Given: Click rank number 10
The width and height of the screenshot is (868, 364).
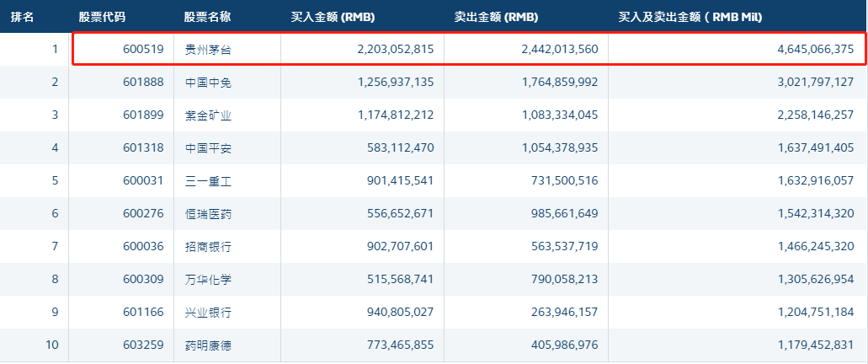Looking at the screenshot, I should [x=52, y=345].
